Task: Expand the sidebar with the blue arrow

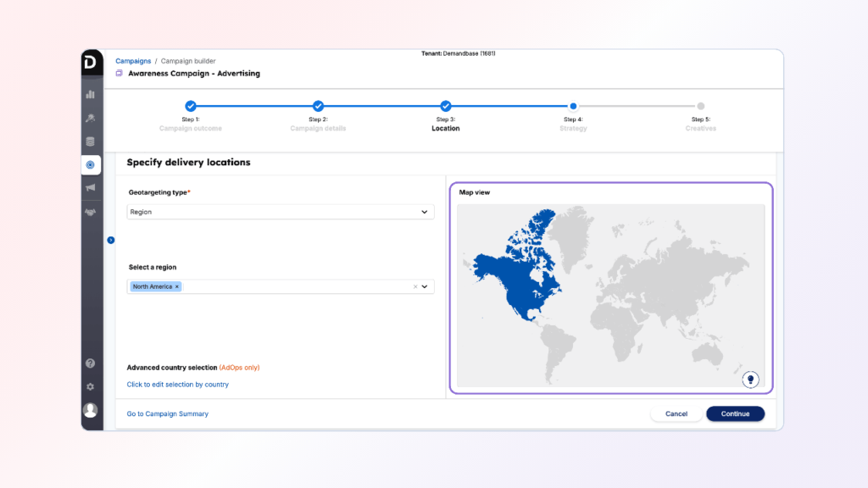Action: click(111, 240)
